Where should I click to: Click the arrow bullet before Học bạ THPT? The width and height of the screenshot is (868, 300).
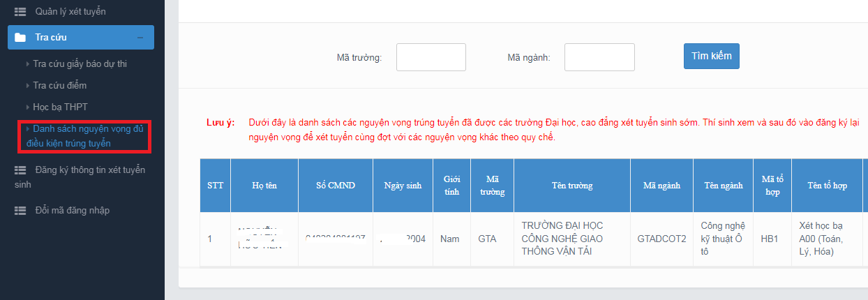(x=28, y=107)
